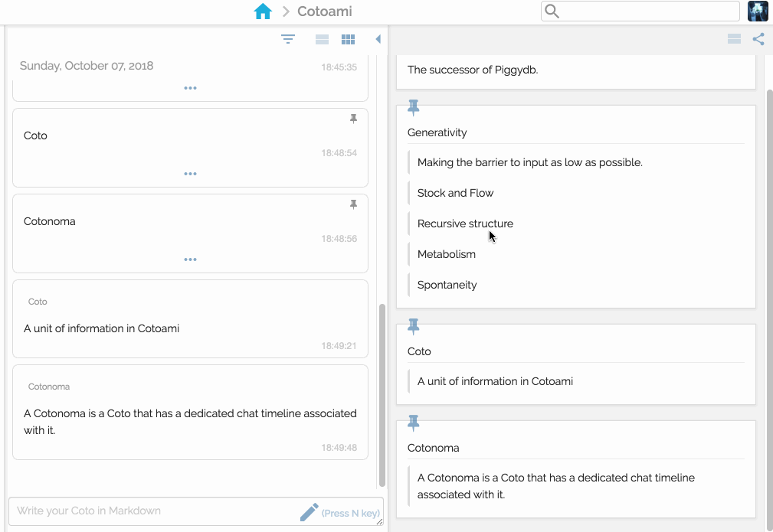Switch timeline to tile grid view

(x=348, y=39)
